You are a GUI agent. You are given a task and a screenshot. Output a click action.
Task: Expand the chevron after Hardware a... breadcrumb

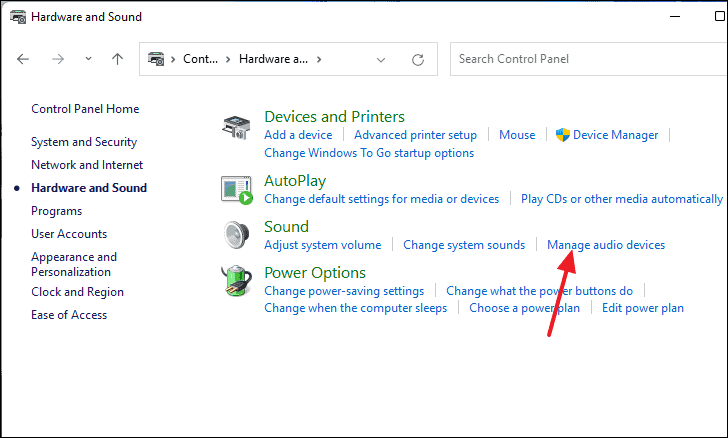pyautogui.click(x=319, y=59)
